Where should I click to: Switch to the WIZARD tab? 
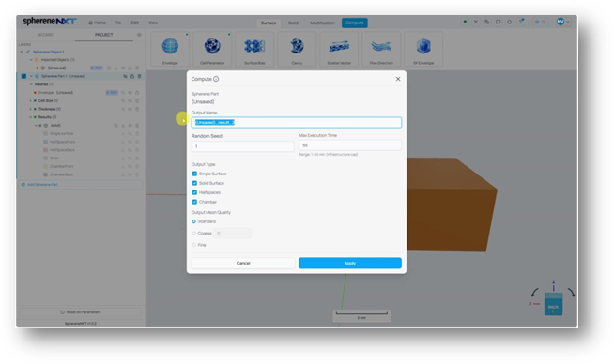[45, 35]
